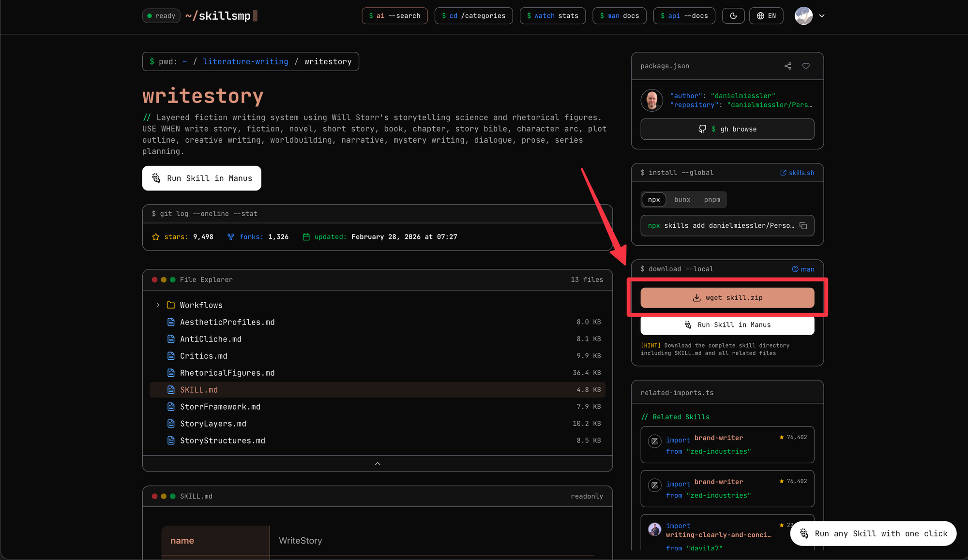Collapse the File Explorer list chevron
The width and height of the screenshot is (968, 560).
pos(378,464)
